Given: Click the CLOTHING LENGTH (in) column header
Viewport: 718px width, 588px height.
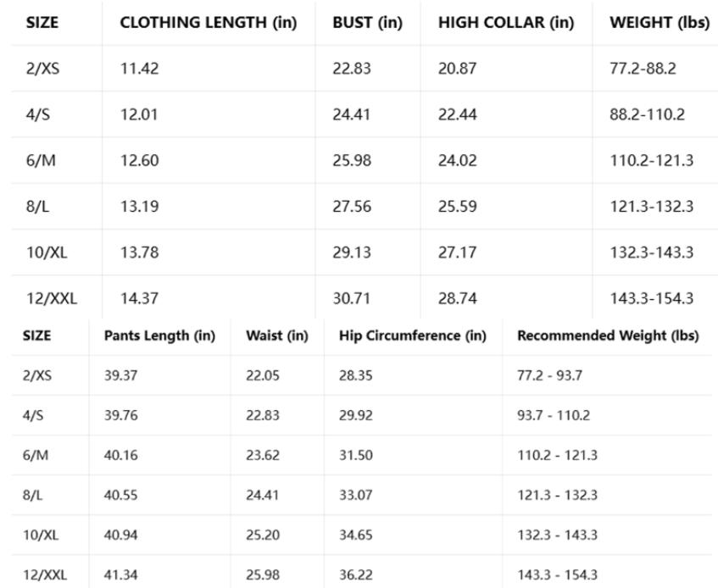Looking at the screenshot, I should pos(209,22).
